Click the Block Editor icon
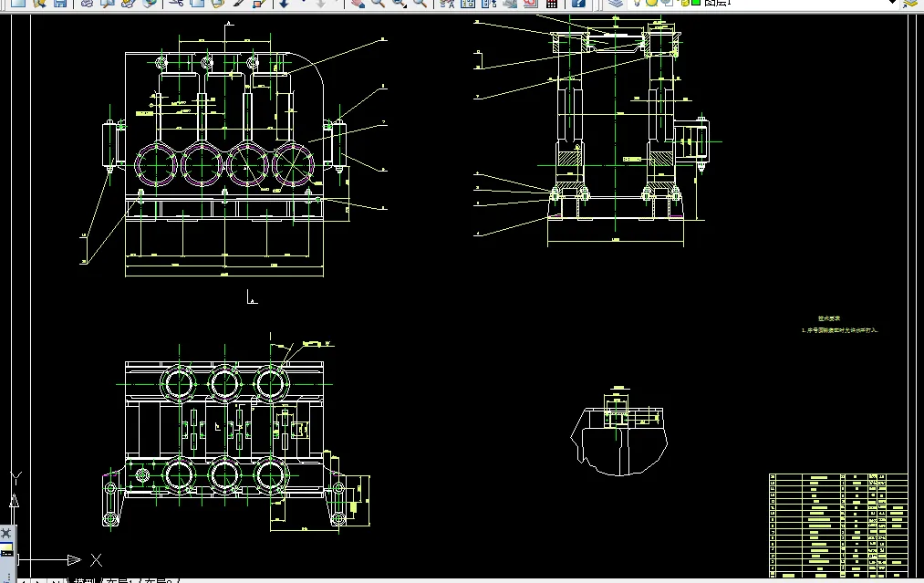 [259, 3]
